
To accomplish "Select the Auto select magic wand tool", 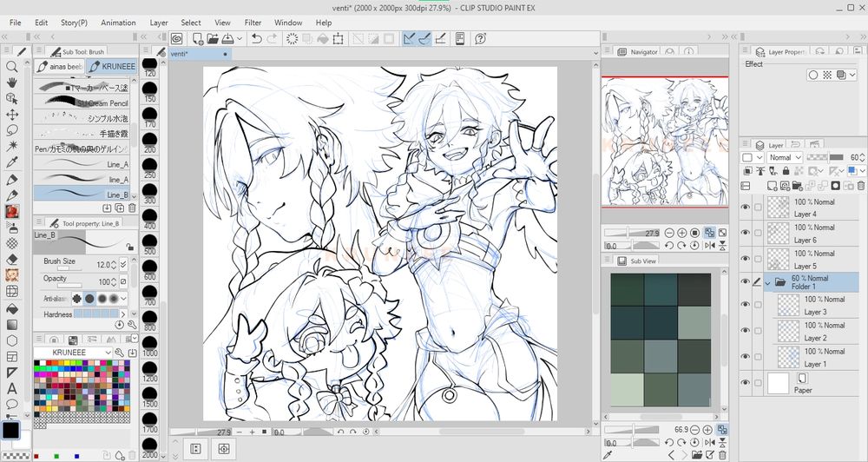I will coord(11,146).
